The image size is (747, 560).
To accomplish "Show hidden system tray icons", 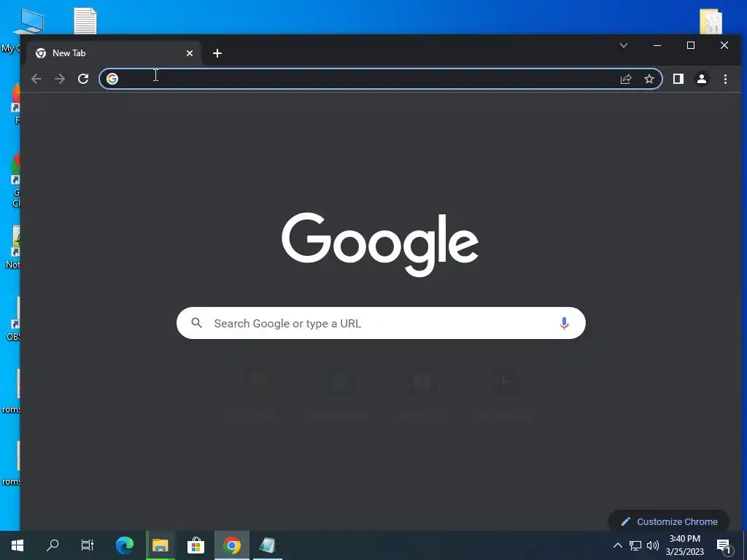I will coord(617,545).
